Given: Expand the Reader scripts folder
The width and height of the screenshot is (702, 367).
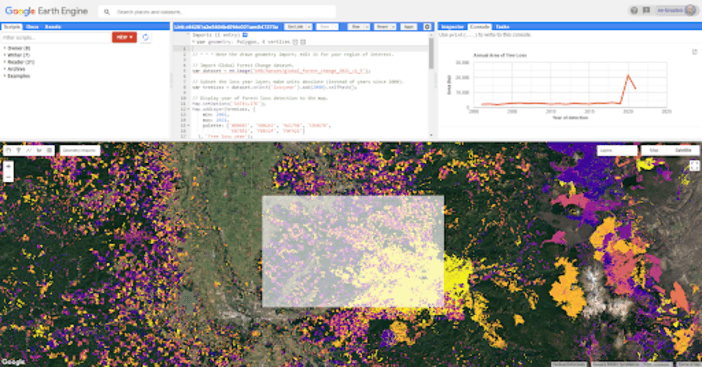Looking at the screenshot, I should point(5,62).
